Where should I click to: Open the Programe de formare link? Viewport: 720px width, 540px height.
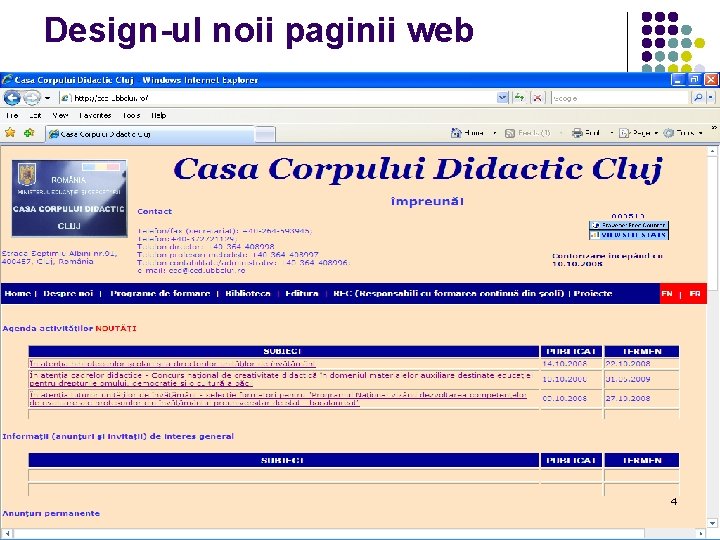click(160, 293)
